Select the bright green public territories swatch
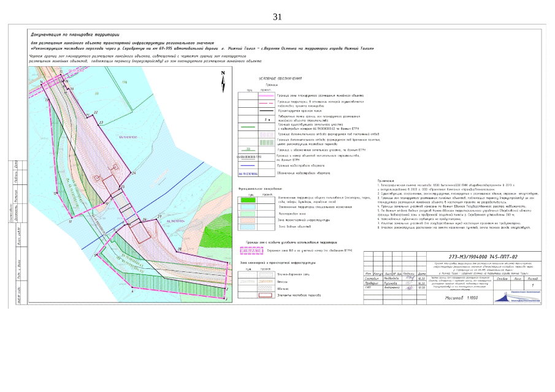The width and height of the screenshot is (555, 392). 248,199
